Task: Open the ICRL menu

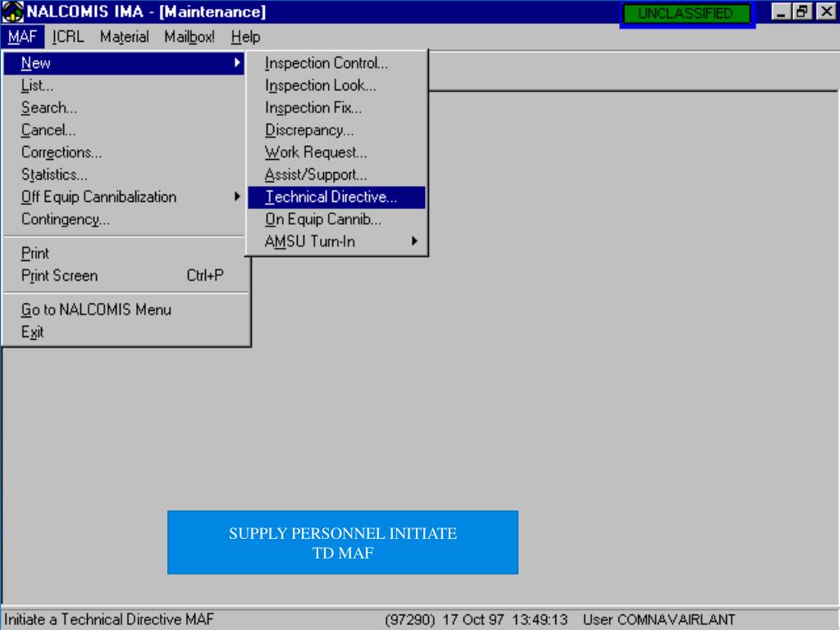Action: [x=68, y=37]
